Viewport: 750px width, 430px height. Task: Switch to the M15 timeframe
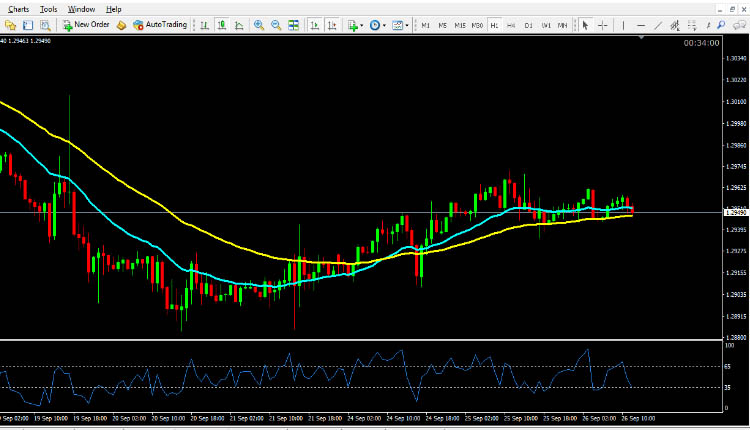point(459,25)
